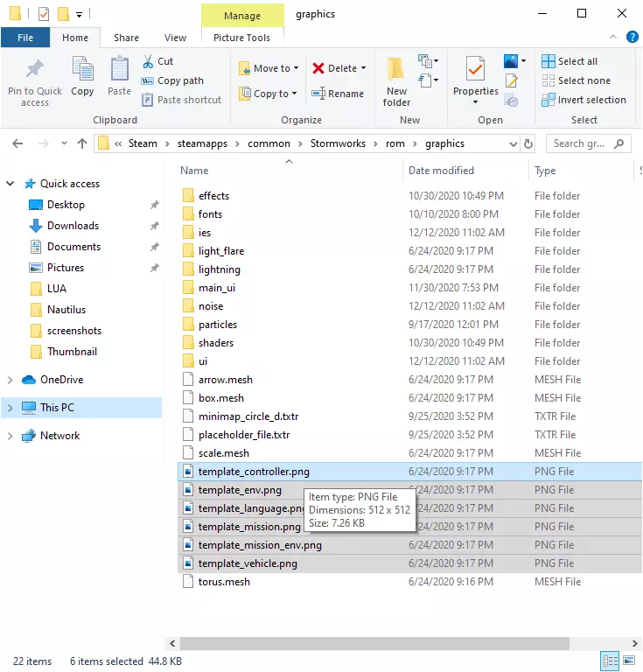Sort by the Type column header
The image size is (643, 672).
pos(544,171)
